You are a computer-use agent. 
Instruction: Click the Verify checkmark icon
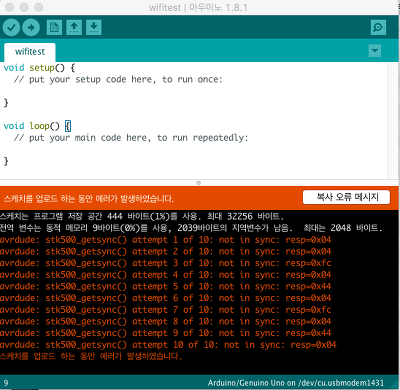pyautogui.click(x=11, y=27)
